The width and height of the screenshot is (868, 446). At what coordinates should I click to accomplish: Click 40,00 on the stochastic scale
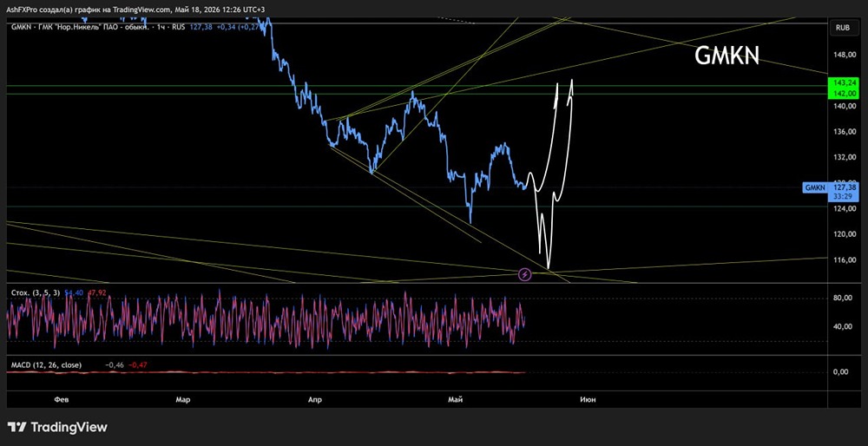(x=843, y=326)
